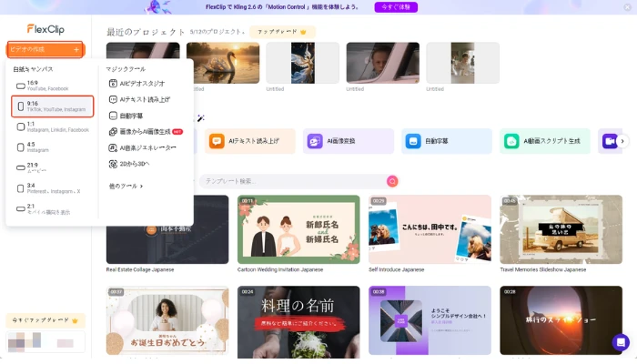Open 自動字幕 in the magic tools menu
This screenshot has width=637, height=364.
pyautogui.click(x=126, y=116)
